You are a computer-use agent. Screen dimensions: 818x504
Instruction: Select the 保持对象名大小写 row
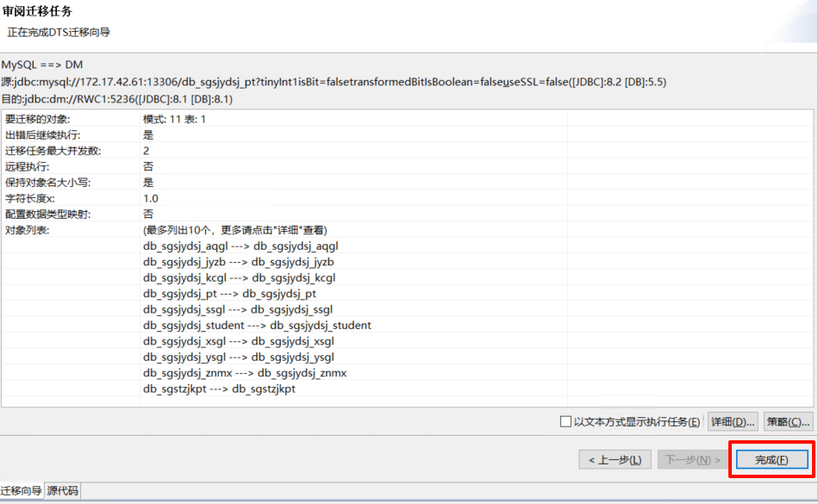48,183
